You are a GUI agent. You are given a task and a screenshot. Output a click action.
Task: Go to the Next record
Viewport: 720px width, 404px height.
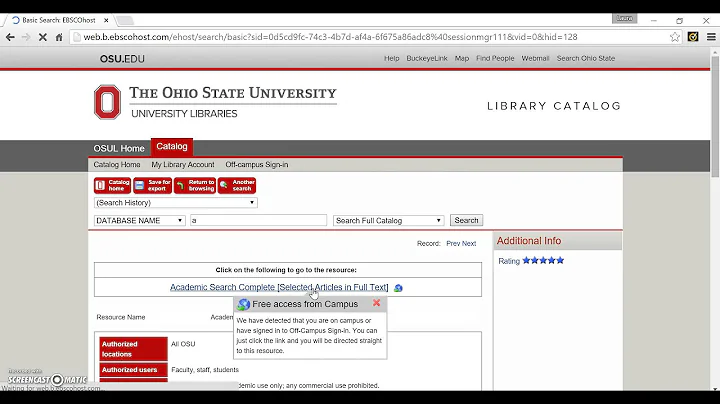[x=469, y=243]
